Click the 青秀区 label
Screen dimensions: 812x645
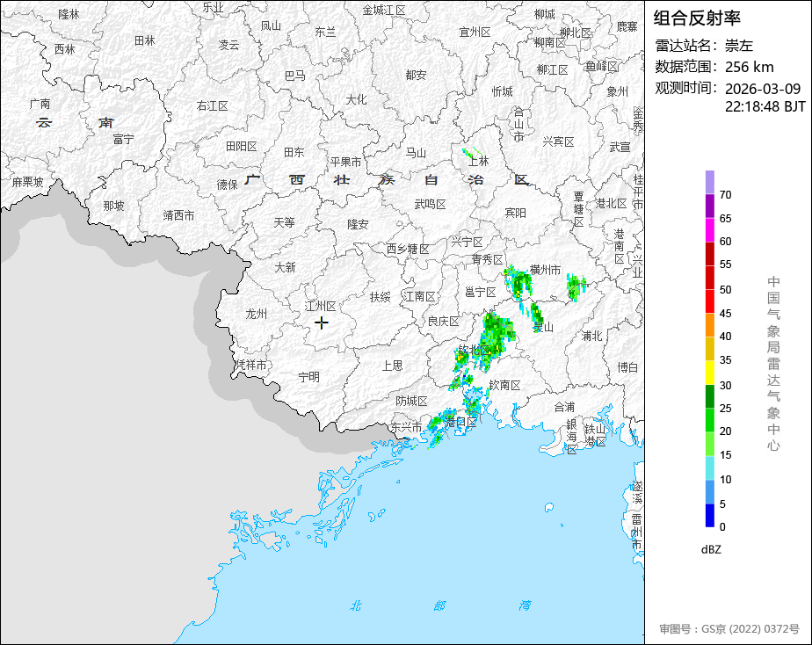tap(488, 259)
